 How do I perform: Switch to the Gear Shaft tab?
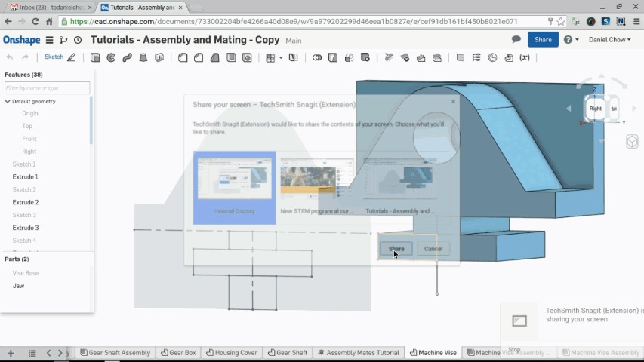(288, 352)
